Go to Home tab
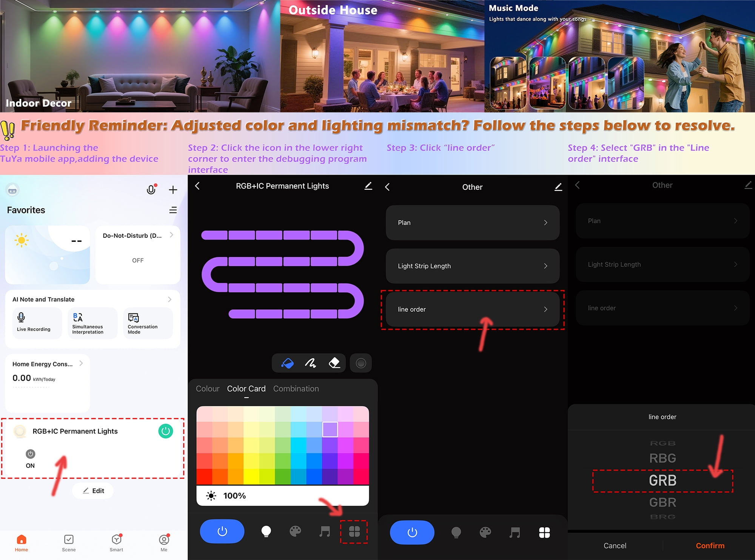The width and height of the screenshot is (755, 560). (x=22, y=543)
